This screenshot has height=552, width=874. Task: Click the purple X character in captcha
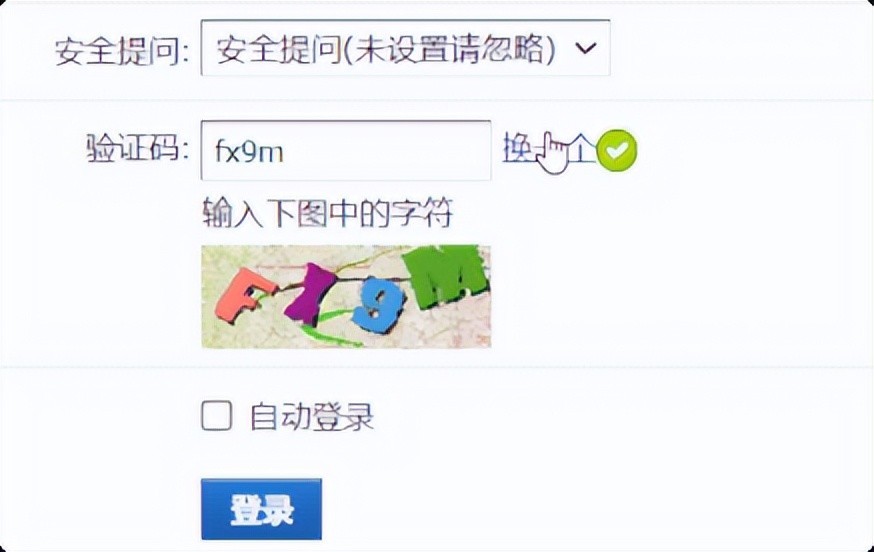coord(311,295)
